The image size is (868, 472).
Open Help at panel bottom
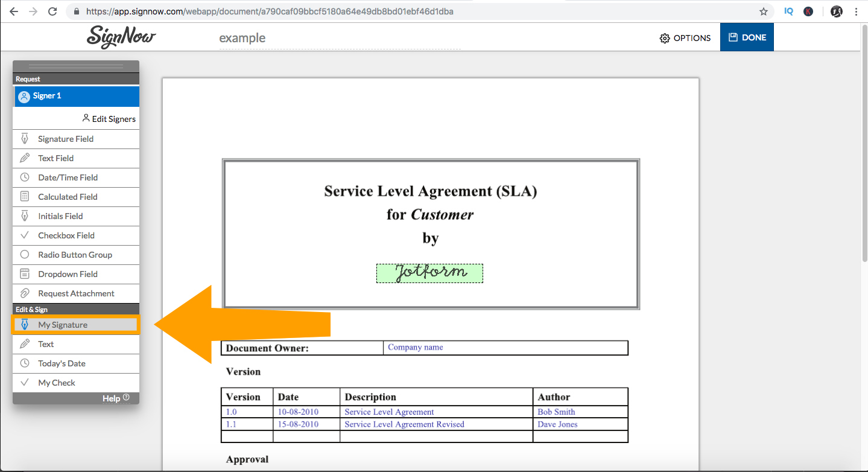point(116,398)
